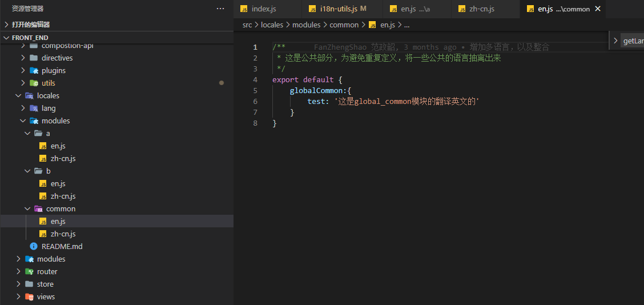Click the locales breadcrumb segment

tap(272, 25)
